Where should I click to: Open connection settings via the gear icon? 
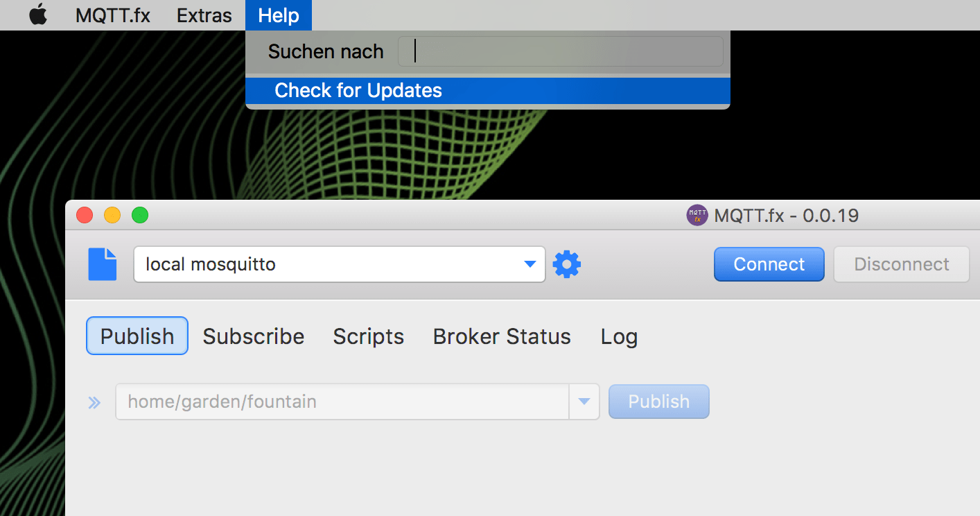coord(567,264)
